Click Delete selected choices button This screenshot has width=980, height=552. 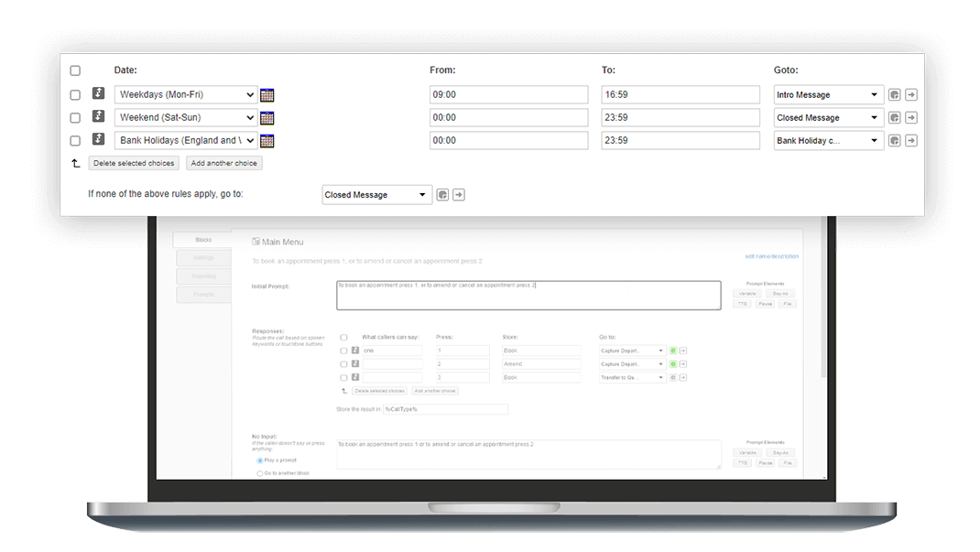pyautogui.click(x=134, y=163)
